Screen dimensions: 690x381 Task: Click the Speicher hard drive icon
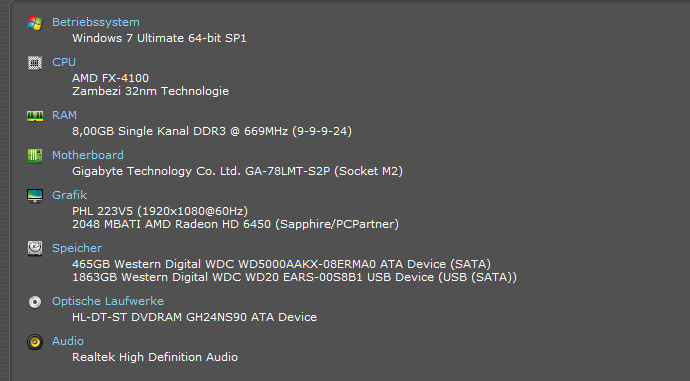[35, 249]
